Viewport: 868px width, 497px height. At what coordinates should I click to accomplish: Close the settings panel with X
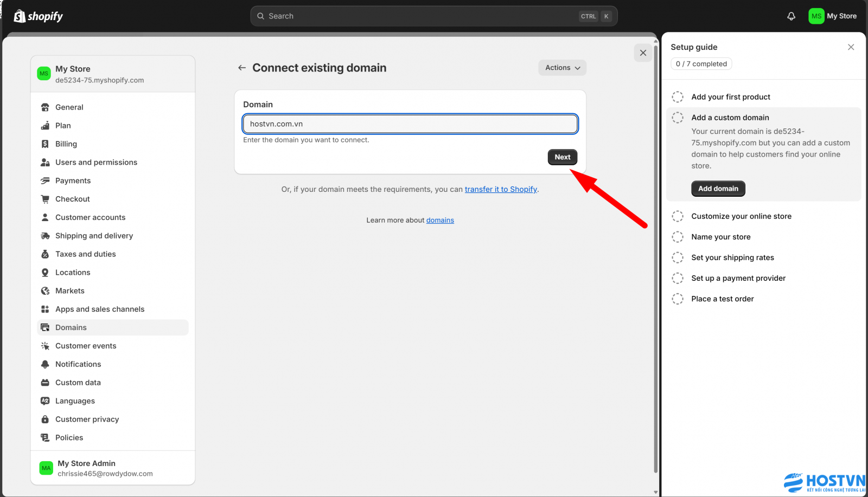[x=643, y=53]
